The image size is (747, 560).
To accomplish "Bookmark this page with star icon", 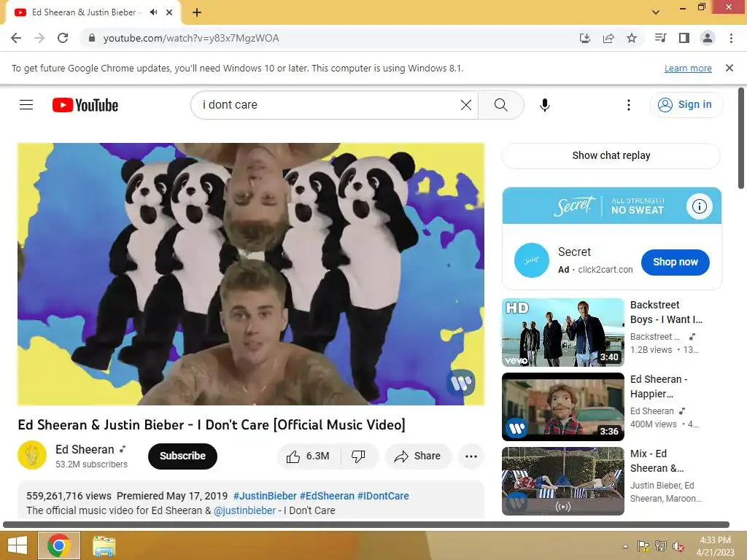I will pos(632,38).
